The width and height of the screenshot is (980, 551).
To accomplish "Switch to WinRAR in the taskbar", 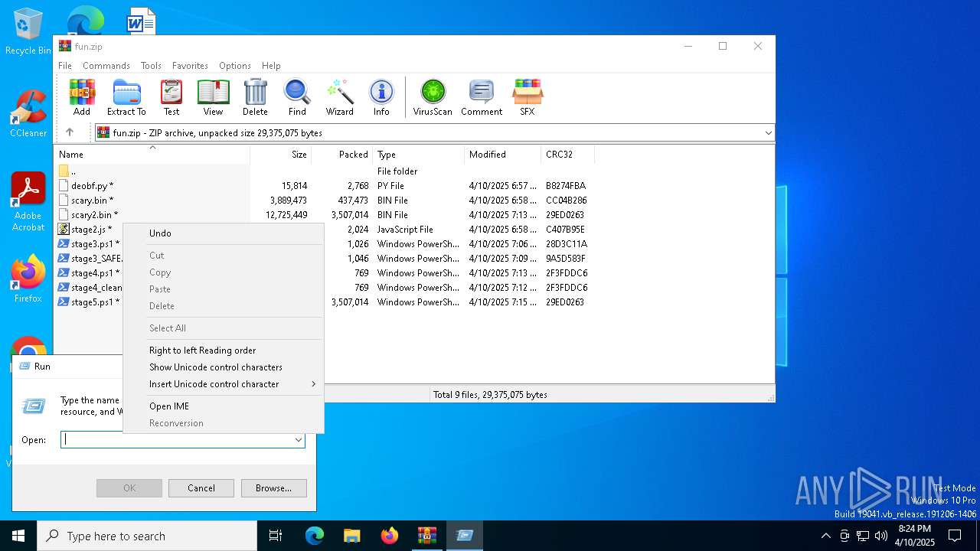I will tap(427, 536).
